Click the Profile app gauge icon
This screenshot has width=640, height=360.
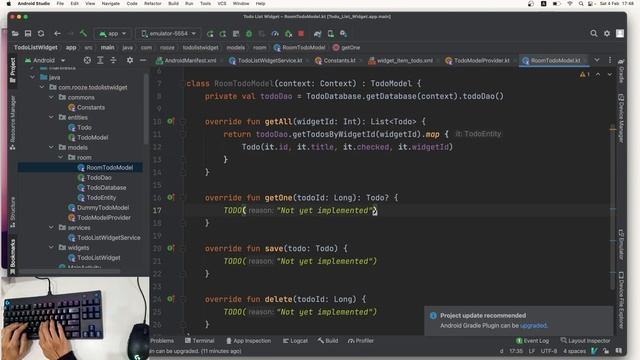pyautogui.click(x=275, y=34)
